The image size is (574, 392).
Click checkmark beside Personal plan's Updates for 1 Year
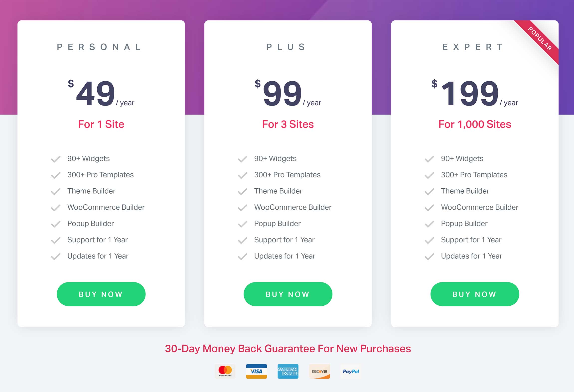56,256
